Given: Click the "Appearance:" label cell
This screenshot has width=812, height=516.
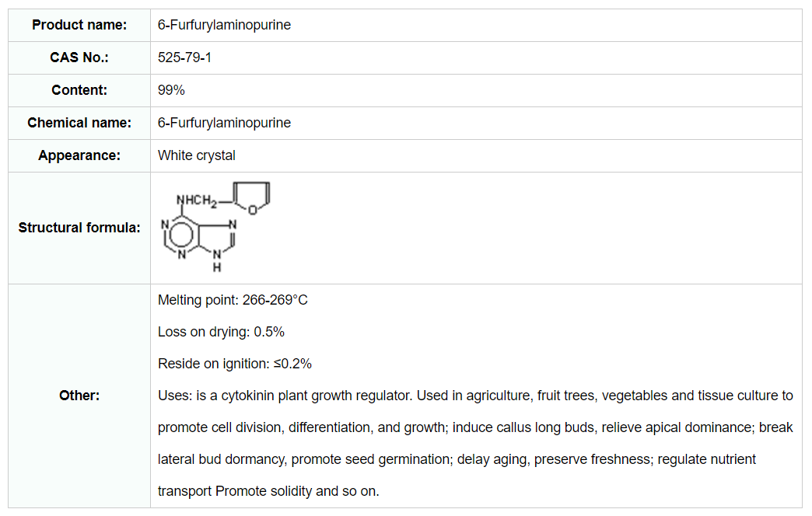Looking at the screenshot, I should click(79, 155).
